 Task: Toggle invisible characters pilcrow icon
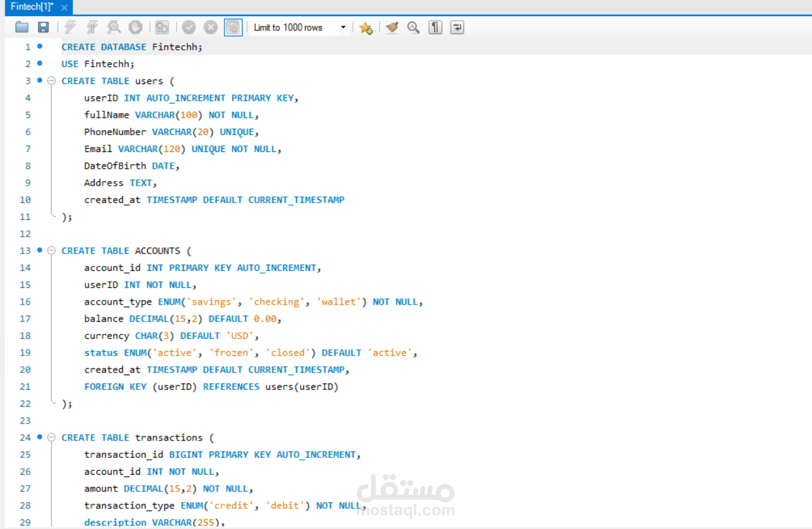(x=436, y=27)
